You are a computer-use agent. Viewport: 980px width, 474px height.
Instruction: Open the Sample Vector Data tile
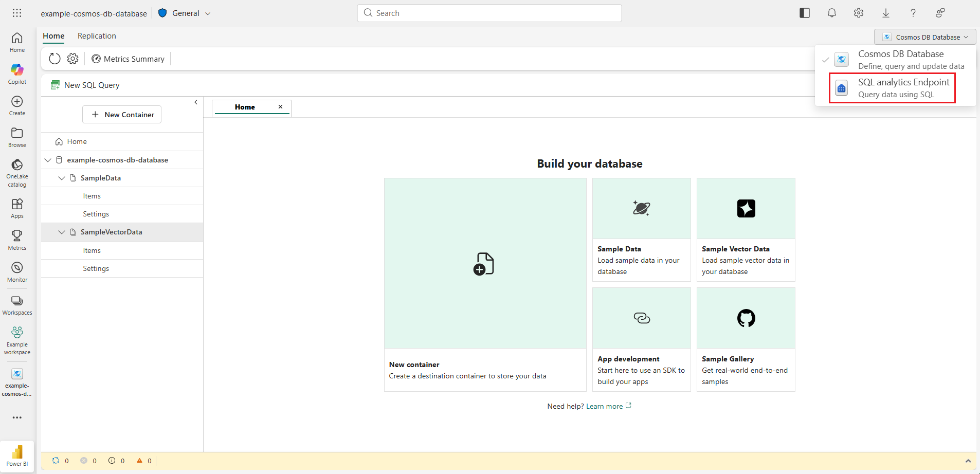tap(746, 229)
